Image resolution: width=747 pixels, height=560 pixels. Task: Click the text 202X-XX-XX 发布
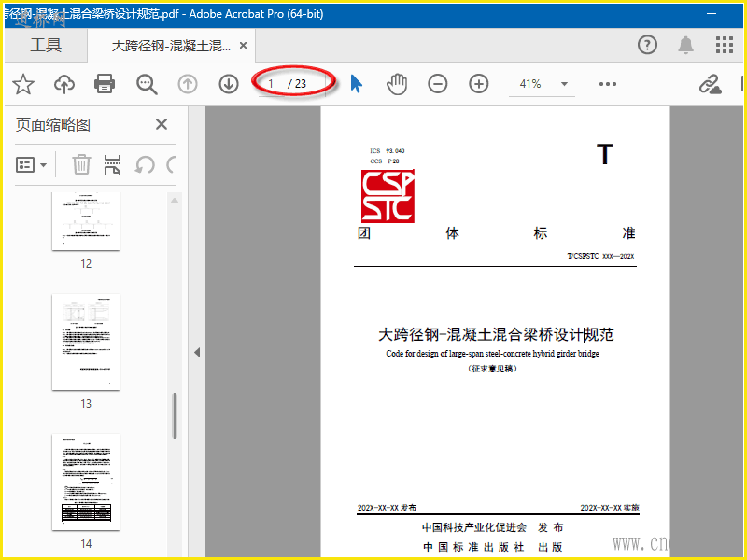pyautogui.click(x=387, y=508)
